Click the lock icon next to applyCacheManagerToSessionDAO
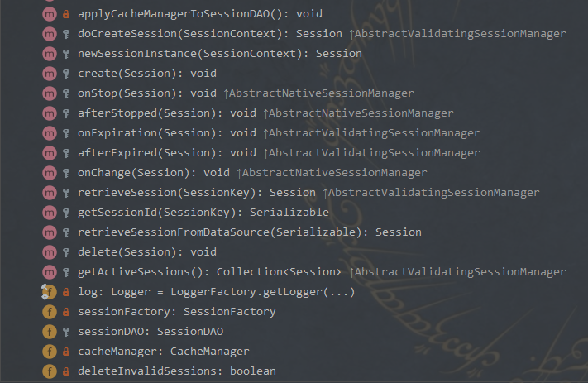588x383 pixels. click(66, 14)
